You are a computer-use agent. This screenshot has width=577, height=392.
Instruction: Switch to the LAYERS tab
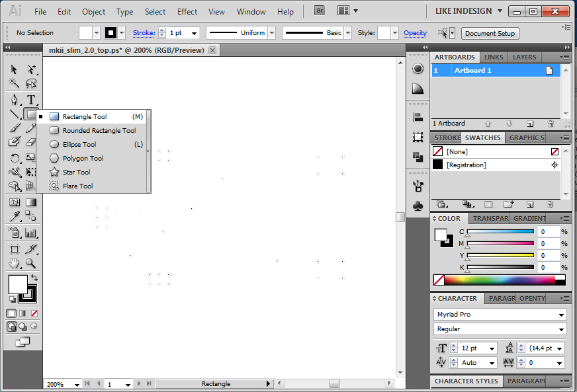click(x=524, y=58)
